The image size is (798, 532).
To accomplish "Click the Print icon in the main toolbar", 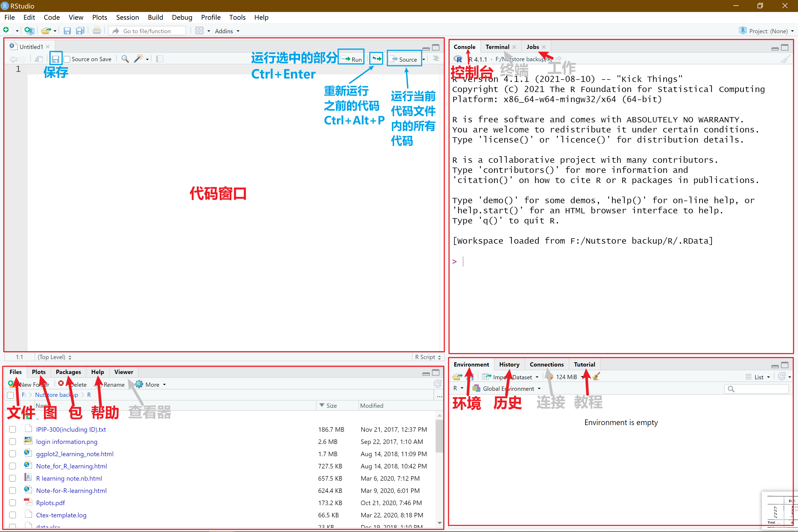I will pos(97,31).
